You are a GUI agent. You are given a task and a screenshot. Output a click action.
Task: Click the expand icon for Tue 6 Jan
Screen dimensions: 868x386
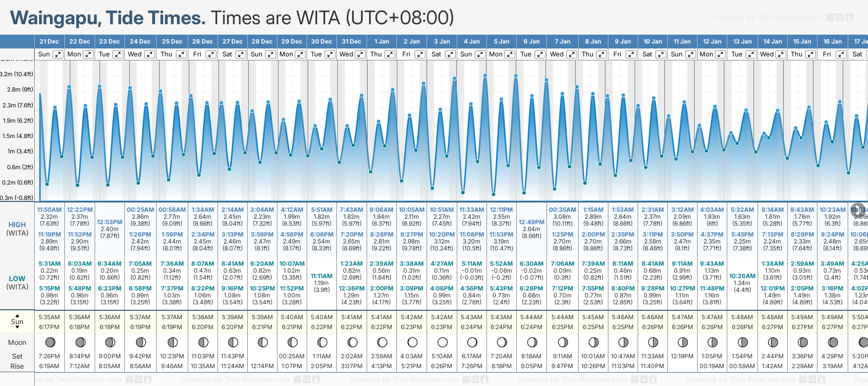540,54
